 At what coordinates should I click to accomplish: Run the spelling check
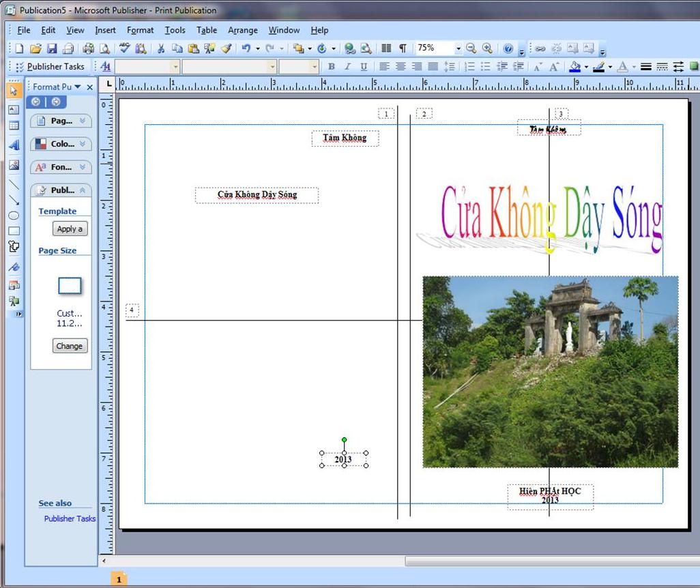(x=125, y=48)
